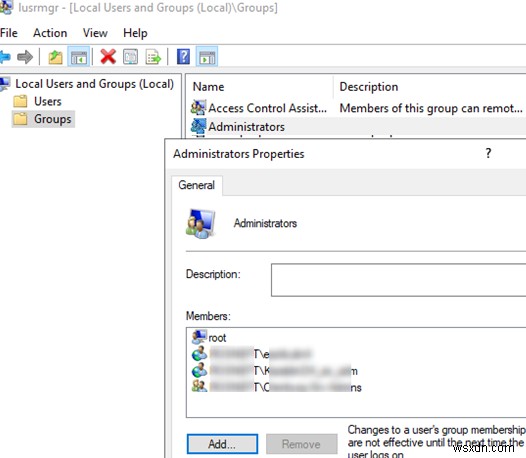Click the red Delete X icon
The image size is (526, 458).
[108, 56]
